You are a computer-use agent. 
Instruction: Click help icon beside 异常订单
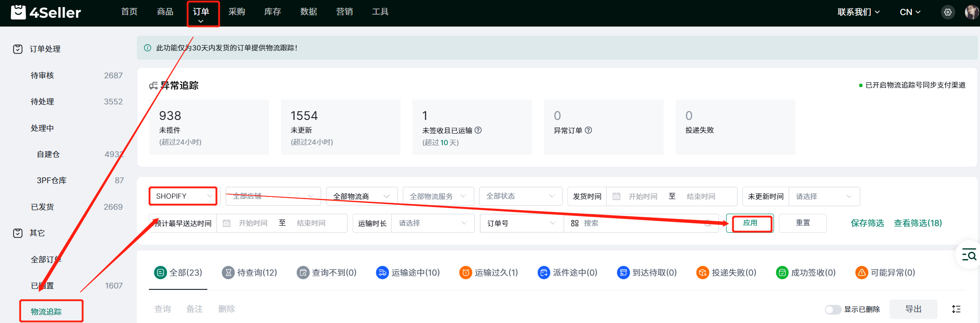click(x=588, y=130)
